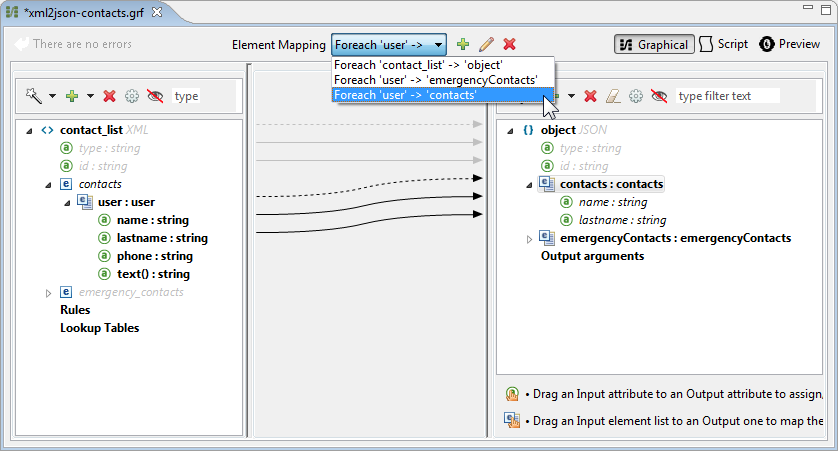Open the Preview view
The height and width of the screenshot is (451, 838).
790,44
